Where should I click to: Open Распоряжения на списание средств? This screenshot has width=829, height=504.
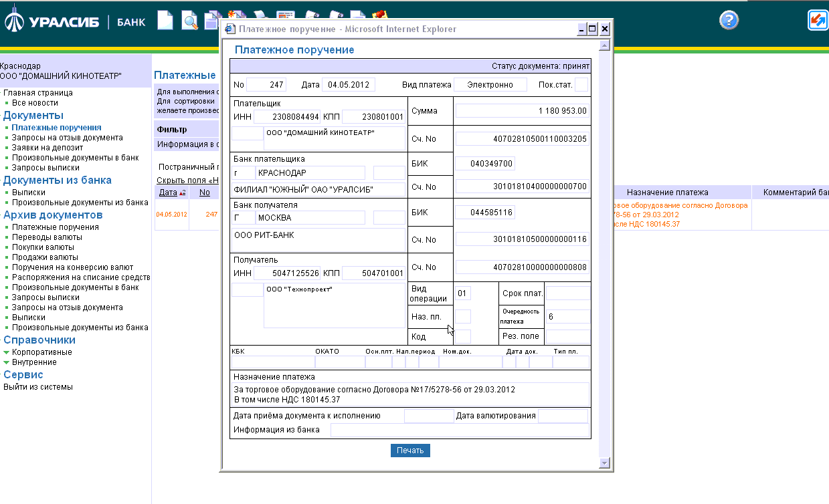pos(81,277)
